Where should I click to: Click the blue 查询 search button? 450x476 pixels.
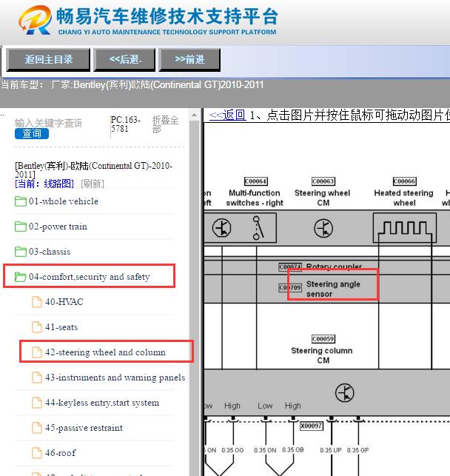pyautogui.click(x=32, y=133)
